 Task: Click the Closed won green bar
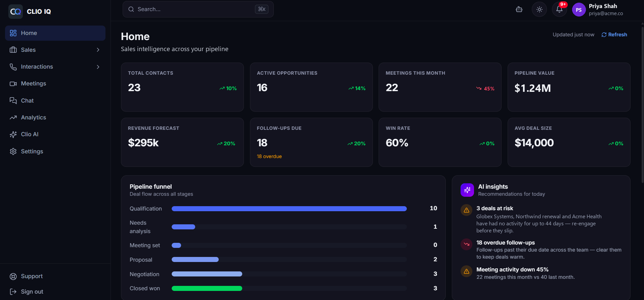pyautogui.click(x=207, y=289)
